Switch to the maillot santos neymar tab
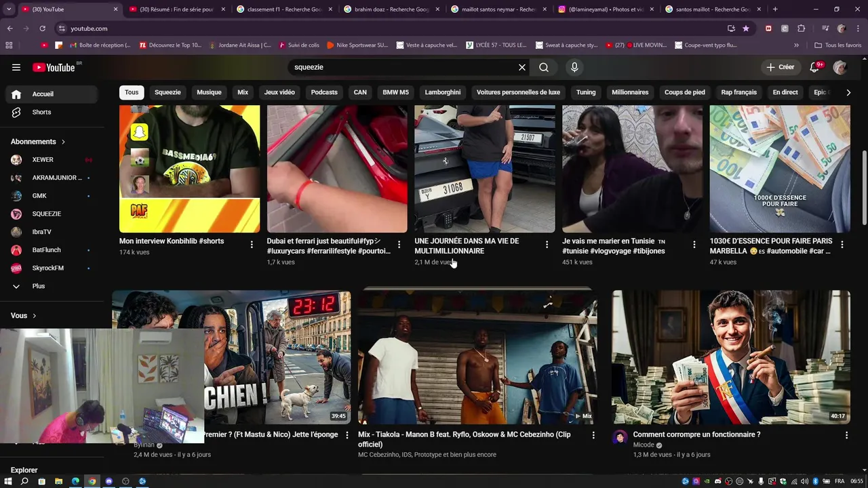 [498, 9]
